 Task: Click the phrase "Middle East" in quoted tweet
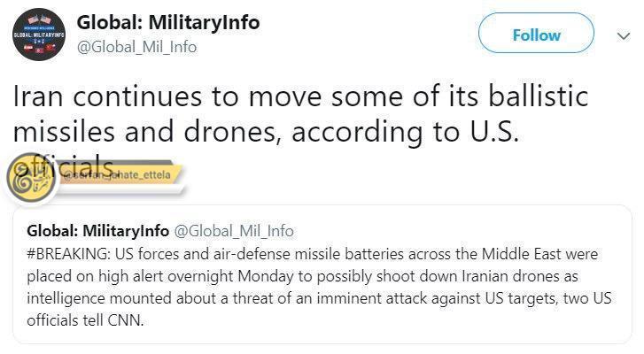[521, 254]
